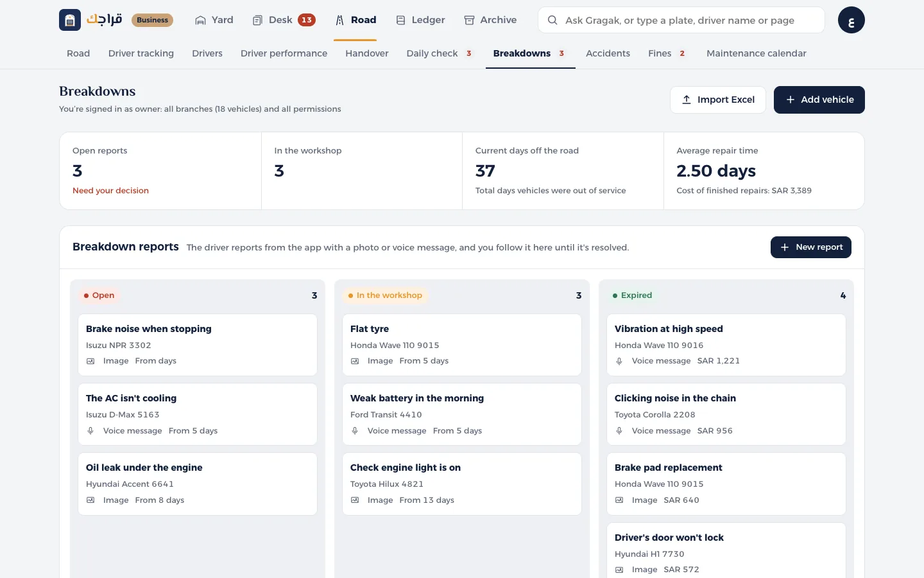Focus the Ask Gragak search field
The width and height of the screenshot is (924, 578).
pos(681,21)
